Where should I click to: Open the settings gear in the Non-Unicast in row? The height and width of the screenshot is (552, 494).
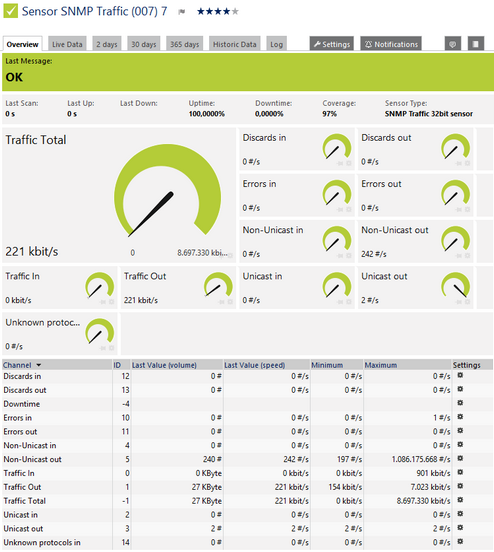[460, 445]
